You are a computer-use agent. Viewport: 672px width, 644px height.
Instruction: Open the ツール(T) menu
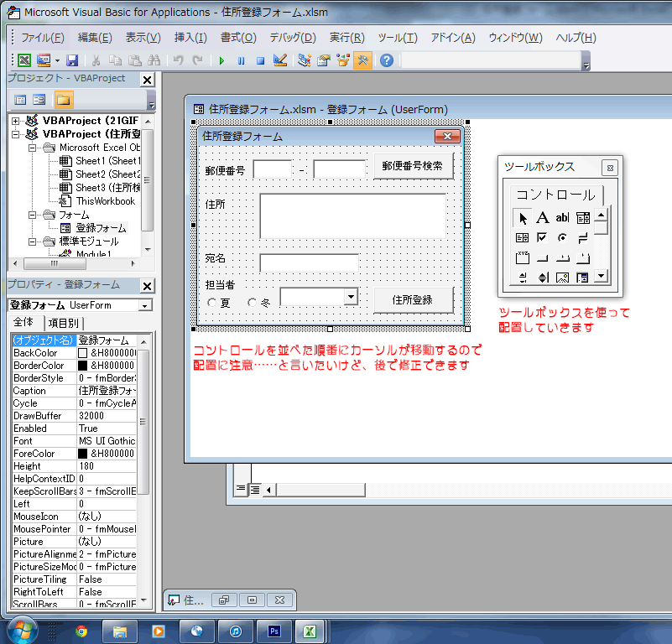398,38
